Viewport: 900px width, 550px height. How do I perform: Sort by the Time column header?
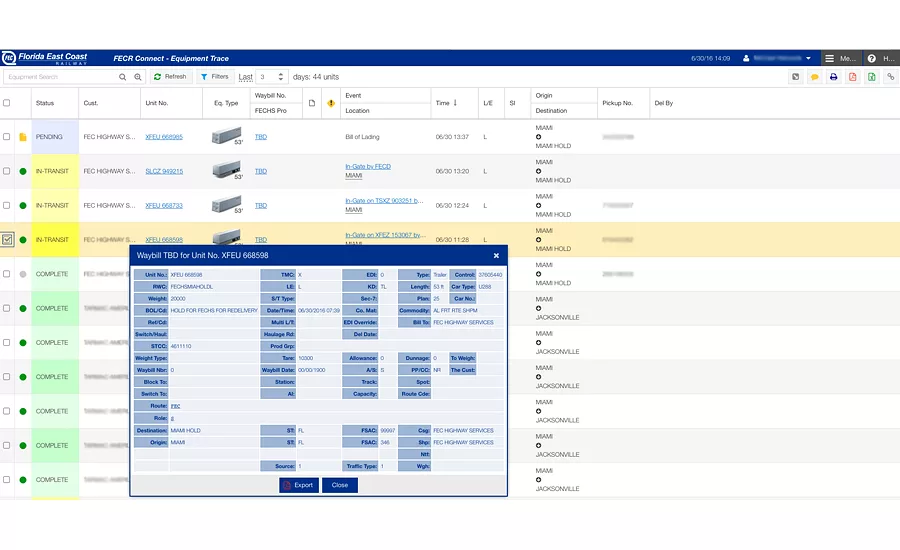click(446, 103)
